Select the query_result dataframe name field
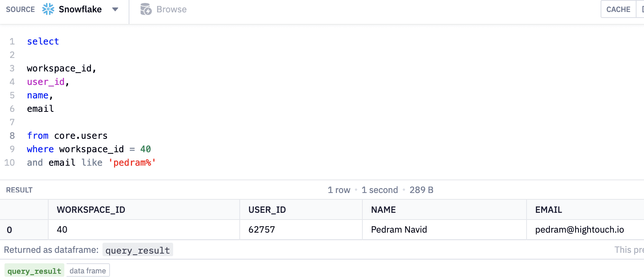Screen dimensions: 644x279 (138, 250)
